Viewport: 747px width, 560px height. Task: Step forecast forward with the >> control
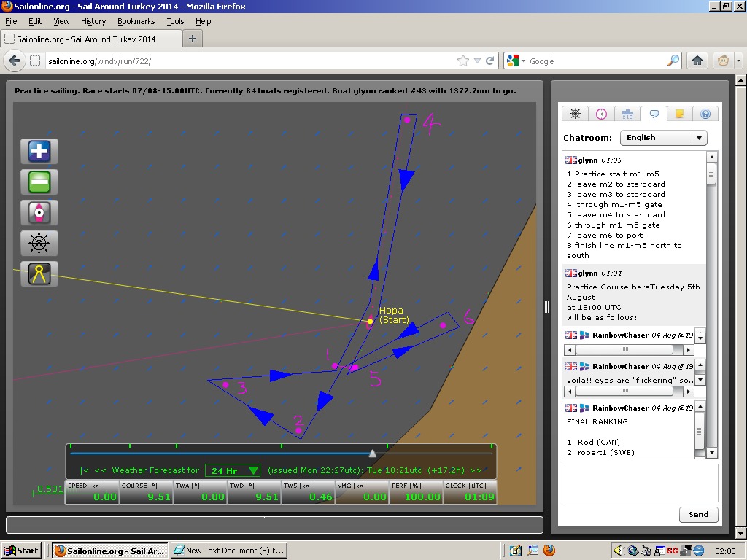pyautogui.click(x=476, y=470)
